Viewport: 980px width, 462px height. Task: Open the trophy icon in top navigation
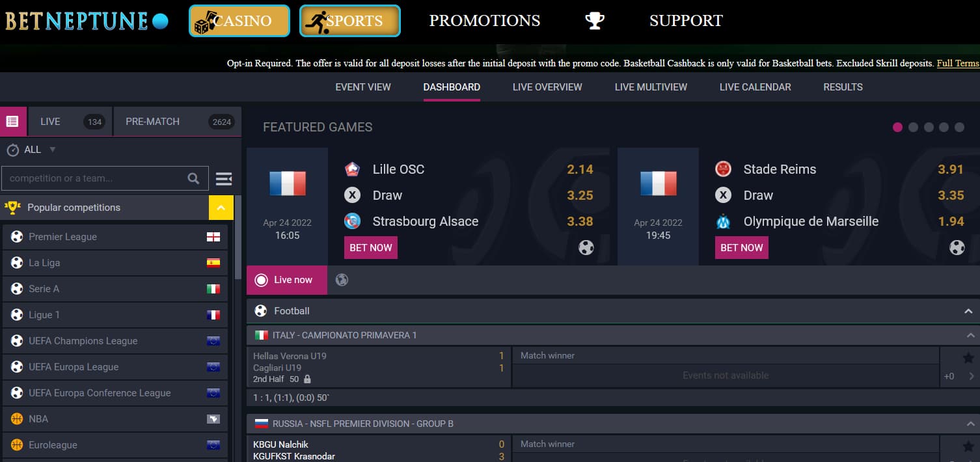(595, 21)
